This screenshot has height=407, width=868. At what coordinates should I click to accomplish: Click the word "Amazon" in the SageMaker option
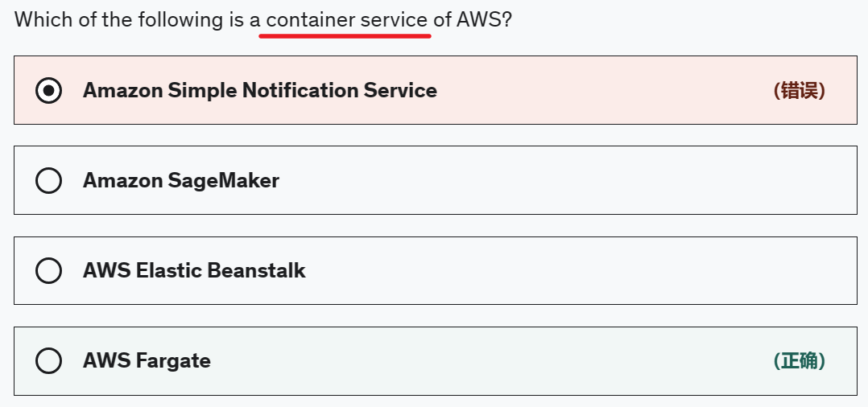(x=122, y=180)
